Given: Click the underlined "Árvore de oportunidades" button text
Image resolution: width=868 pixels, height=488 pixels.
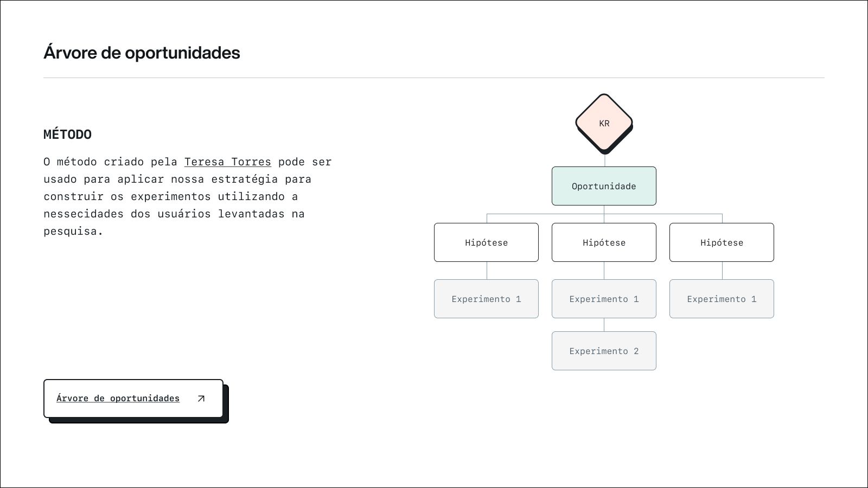Looking at the screenshot, I should [x=118, y=399].
